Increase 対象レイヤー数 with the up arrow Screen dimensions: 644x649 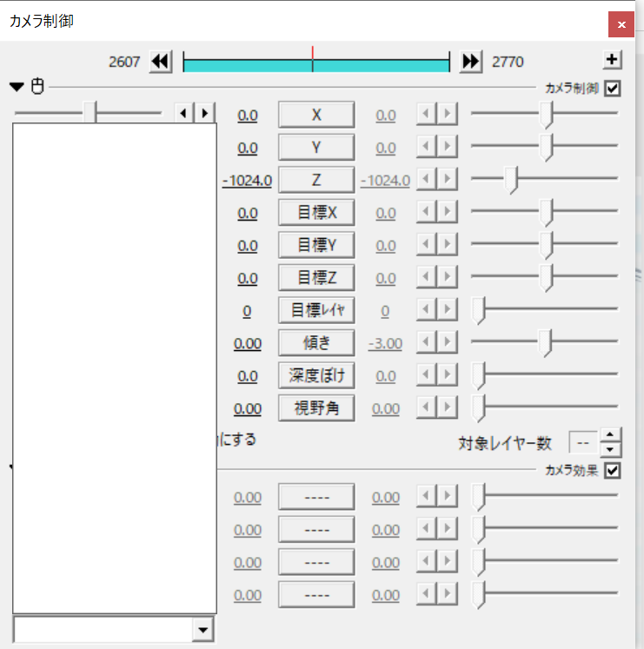pos(612,435)
